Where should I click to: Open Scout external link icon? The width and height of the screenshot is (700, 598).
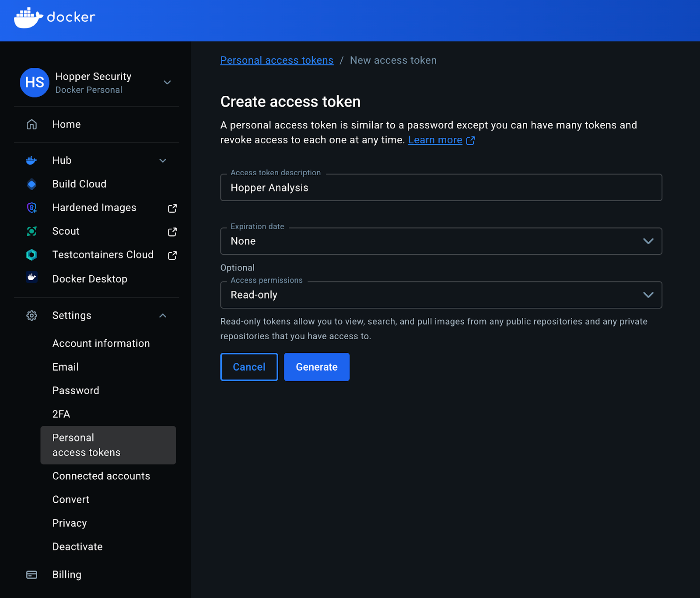pyautogui.click(x=172, y=232)
